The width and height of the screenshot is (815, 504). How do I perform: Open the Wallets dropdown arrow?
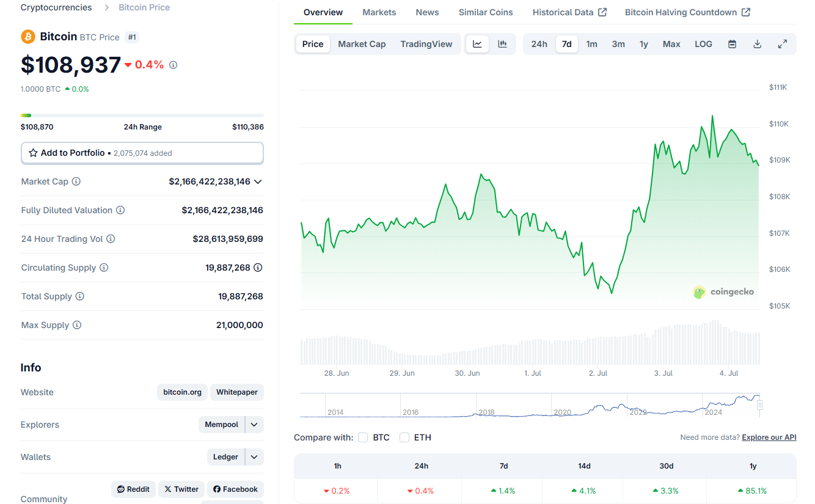(x=255, y=457)
